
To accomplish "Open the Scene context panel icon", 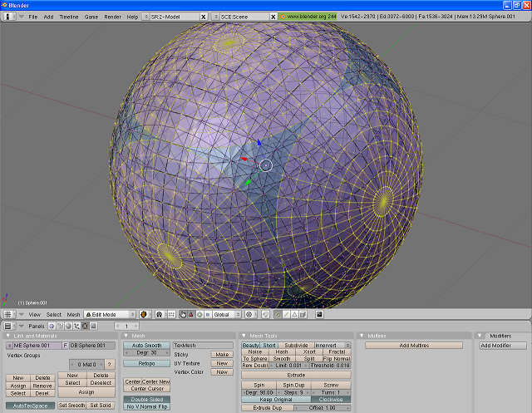I will (93, 327).
